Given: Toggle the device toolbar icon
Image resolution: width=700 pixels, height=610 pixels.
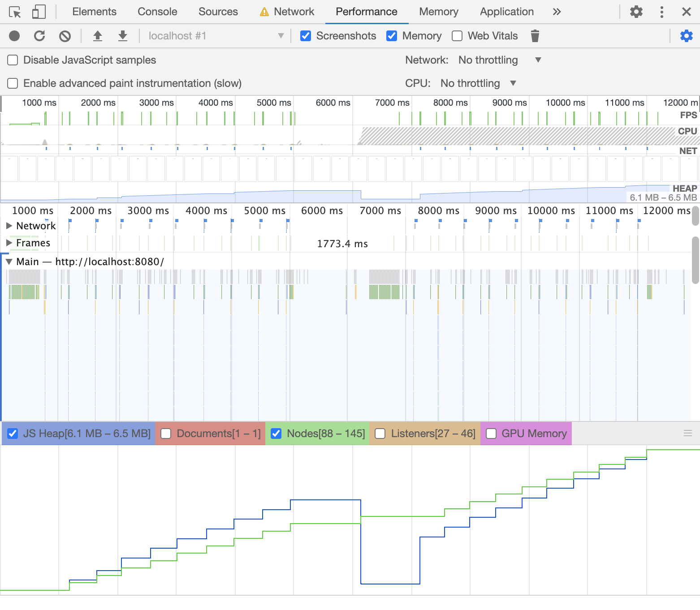Looking at the screenshot, I should [39, 12].
